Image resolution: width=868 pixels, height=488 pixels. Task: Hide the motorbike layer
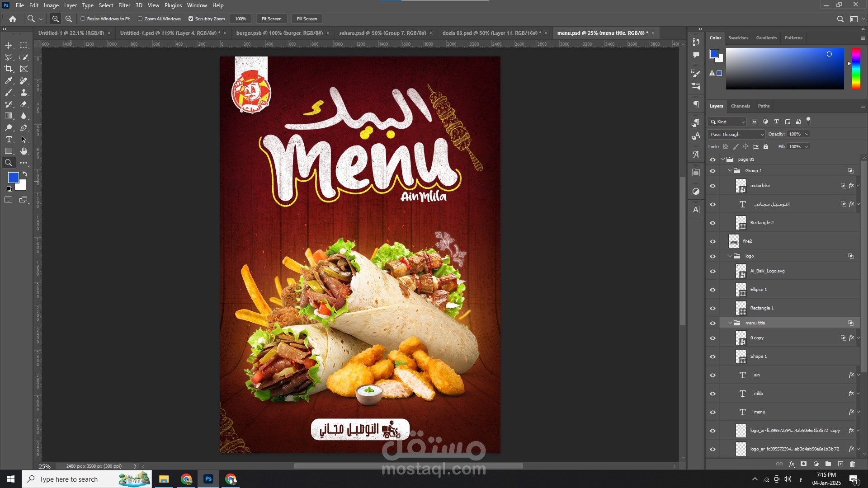[713, 186]
